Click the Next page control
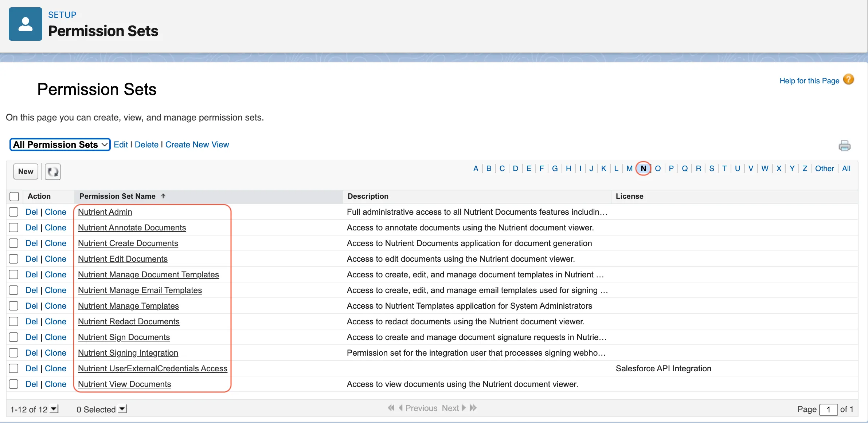 454,408
